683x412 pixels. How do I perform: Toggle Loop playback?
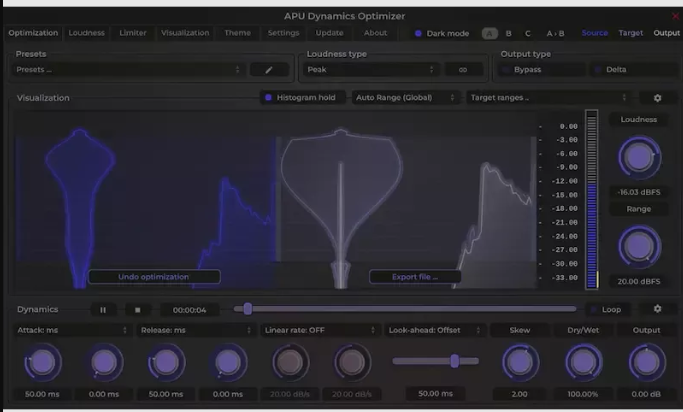pyautogui.click(x=608, y=309)
